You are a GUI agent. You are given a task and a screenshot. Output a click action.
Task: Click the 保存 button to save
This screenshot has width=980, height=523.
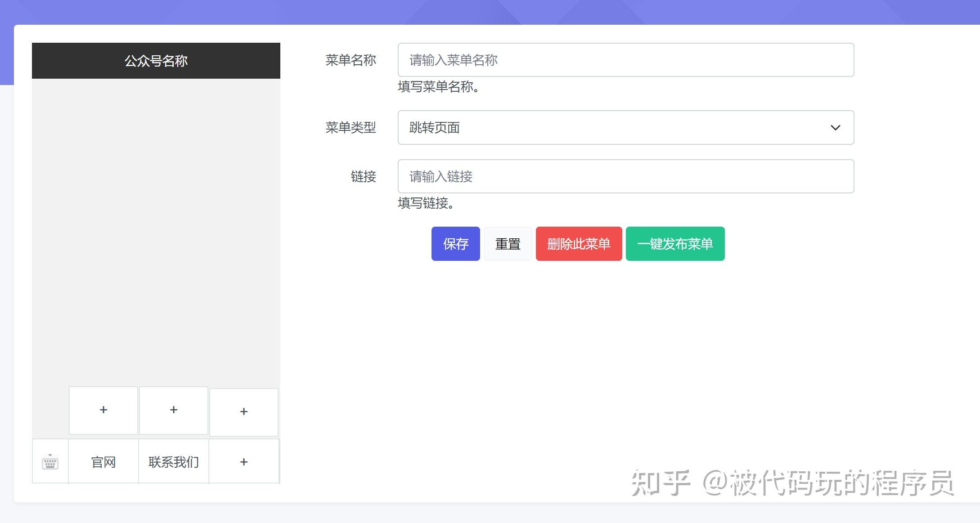click(x=455, y=243)
